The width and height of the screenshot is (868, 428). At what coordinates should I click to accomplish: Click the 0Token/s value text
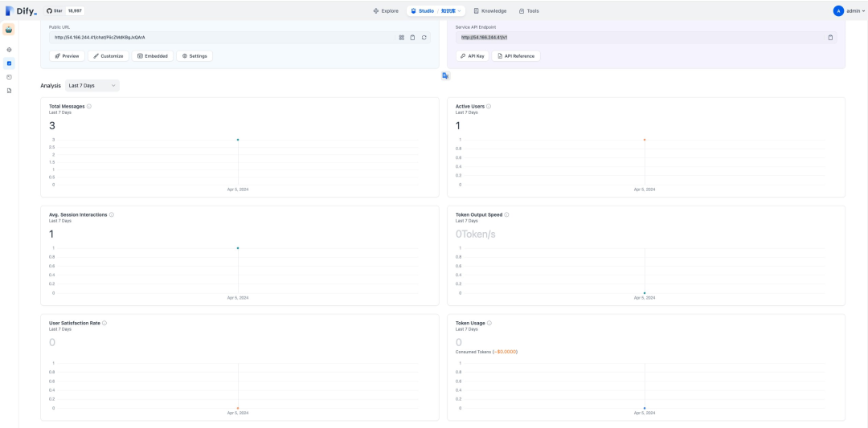click(476, 234)
